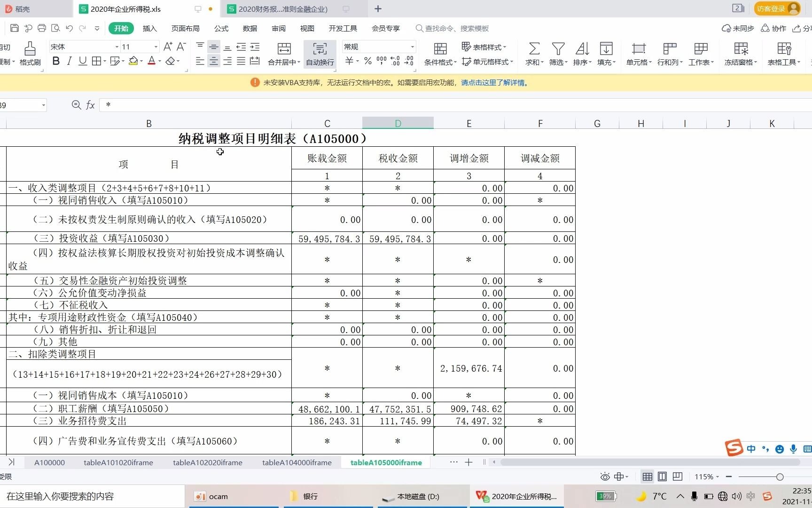Apply the red font color
Viewport: 812px width, 508px height.
151,61
